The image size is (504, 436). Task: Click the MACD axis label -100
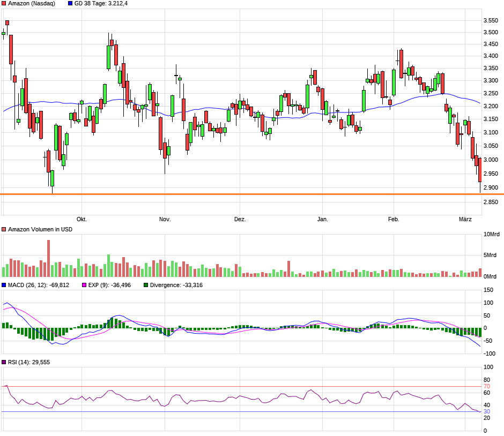488,354
